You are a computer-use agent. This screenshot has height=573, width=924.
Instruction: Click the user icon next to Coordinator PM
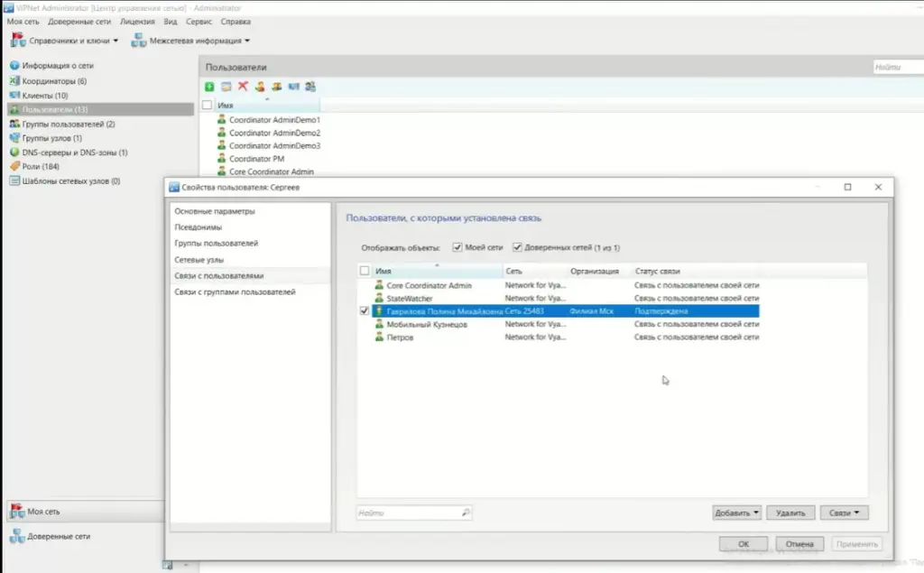222,158
